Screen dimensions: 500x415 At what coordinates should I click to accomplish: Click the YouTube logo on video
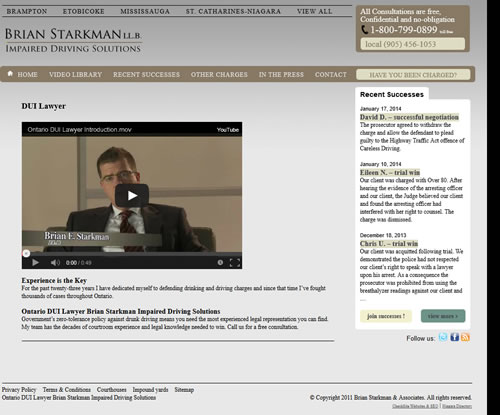(x=228, y=130)
